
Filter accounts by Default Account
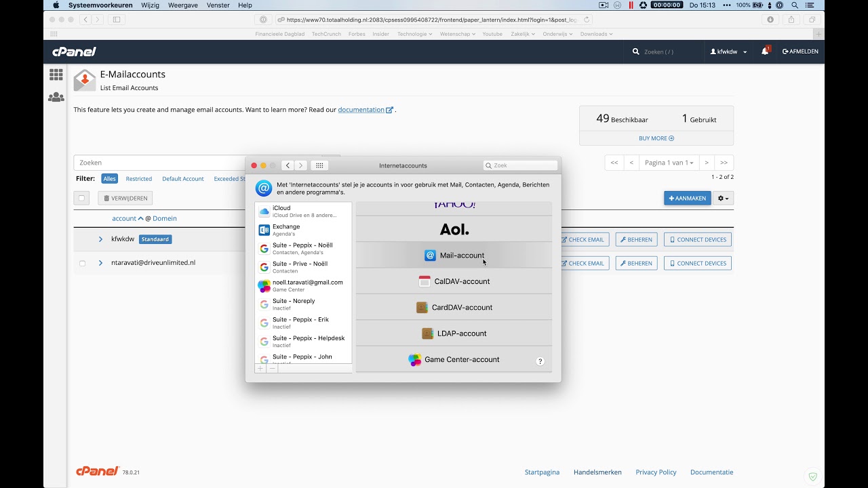183,178
